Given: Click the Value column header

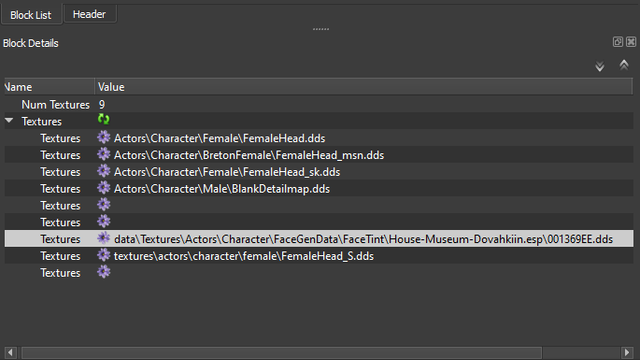Looking at the screenshot, I should 364,87.
